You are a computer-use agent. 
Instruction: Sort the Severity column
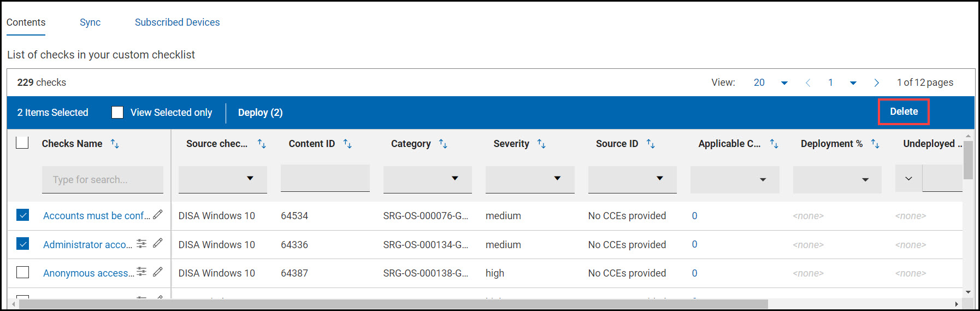click(x=541, y=144)
